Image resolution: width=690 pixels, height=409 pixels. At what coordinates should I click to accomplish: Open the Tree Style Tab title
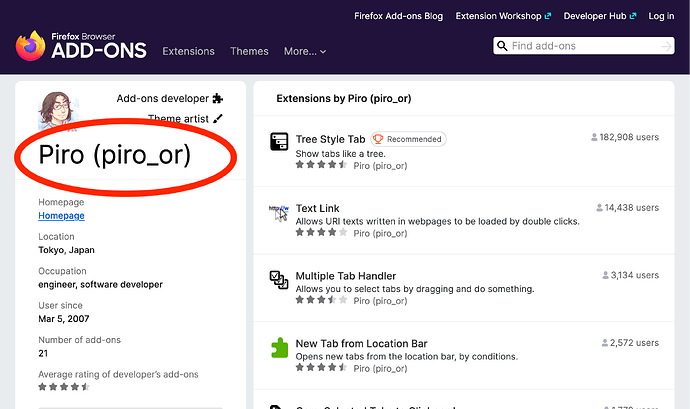click(x=330, y=139)
